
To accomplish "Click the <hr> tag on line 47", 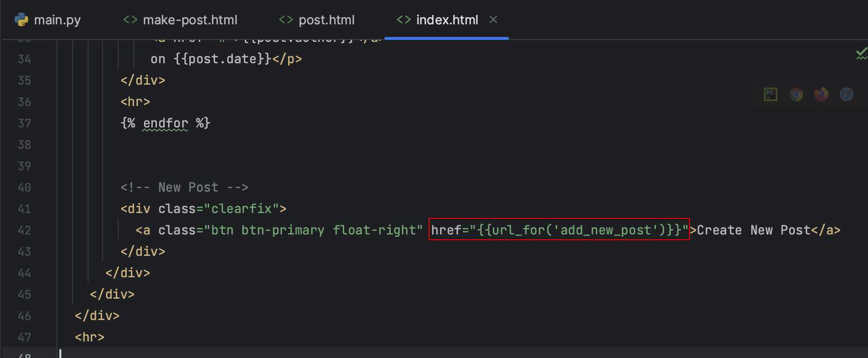I will point(90,338).
